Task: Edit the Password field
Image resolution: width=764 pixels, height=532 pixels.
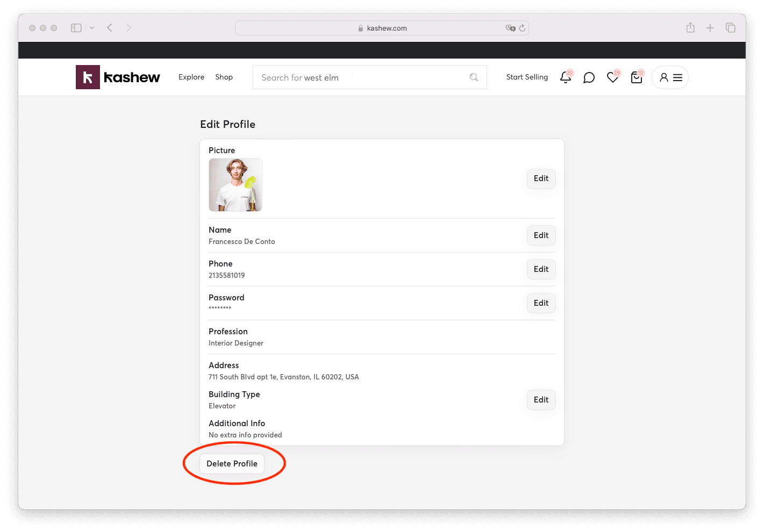Action: (541, 303)
